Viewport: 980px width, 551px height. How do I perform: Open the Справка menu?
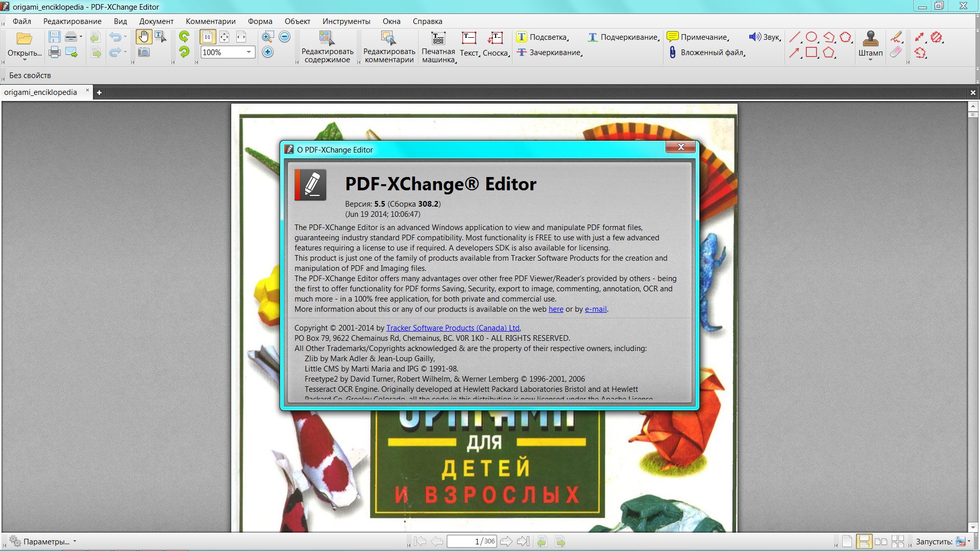point(427,21)
